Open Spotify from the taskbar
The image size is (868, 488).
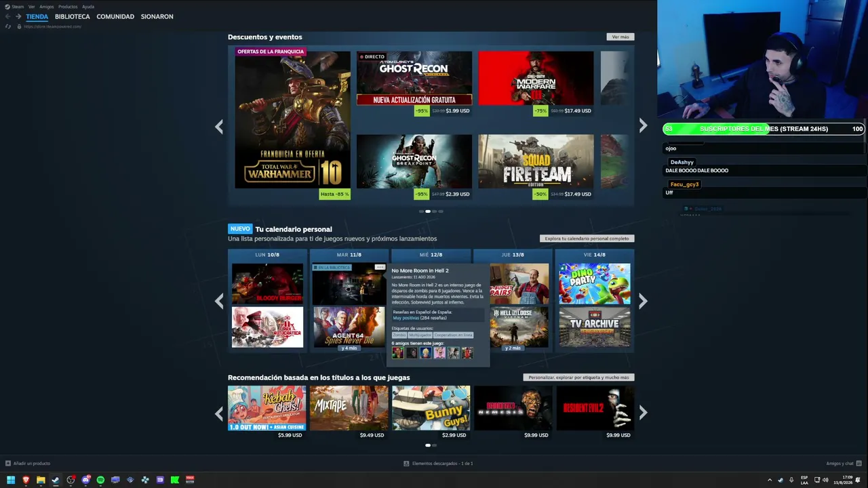pos(100,480)
